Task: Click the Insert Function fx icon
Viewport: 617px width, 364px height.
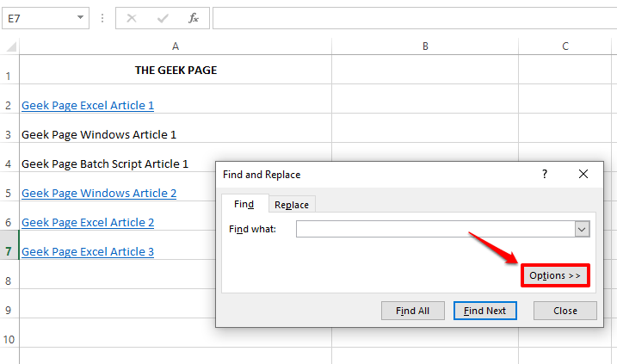Action: pos(194,17)
